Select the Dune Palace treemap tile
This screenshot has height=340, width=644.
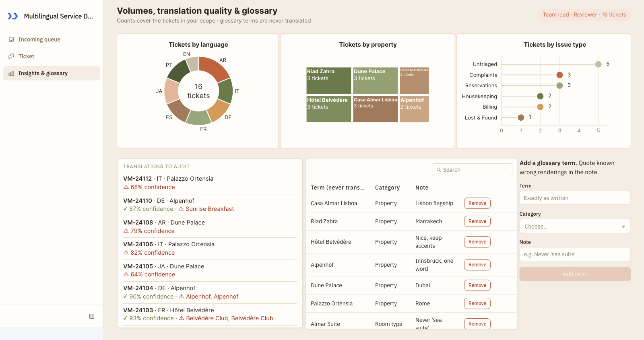[x=376, y=80]
